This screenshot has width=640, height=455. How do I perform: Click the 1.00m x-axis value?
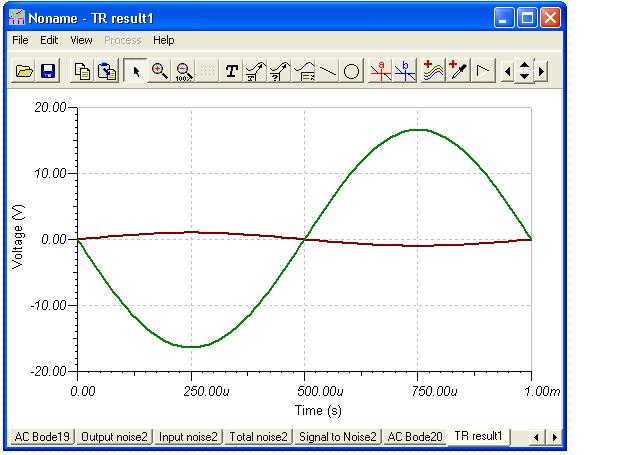[x=542, y=391]
